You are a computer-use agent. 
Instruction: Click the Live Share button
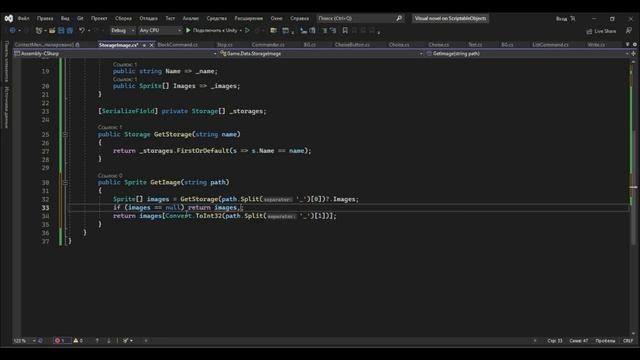[x=601, y=31]
